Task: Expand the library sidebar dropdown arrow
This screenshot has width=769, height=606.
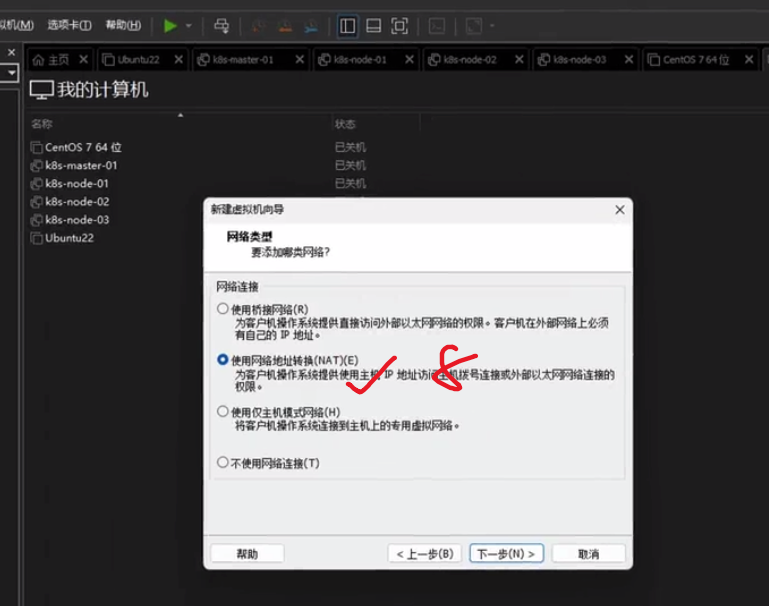Action: click(12, 73)
